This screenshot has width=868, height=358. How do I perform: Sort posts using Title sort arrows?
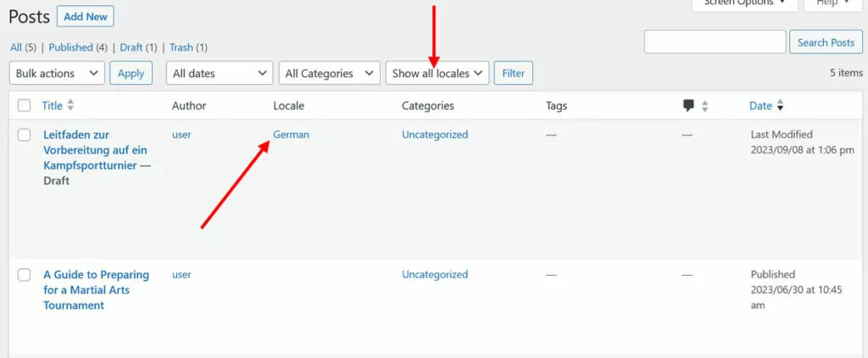click(x=70, y=106)
